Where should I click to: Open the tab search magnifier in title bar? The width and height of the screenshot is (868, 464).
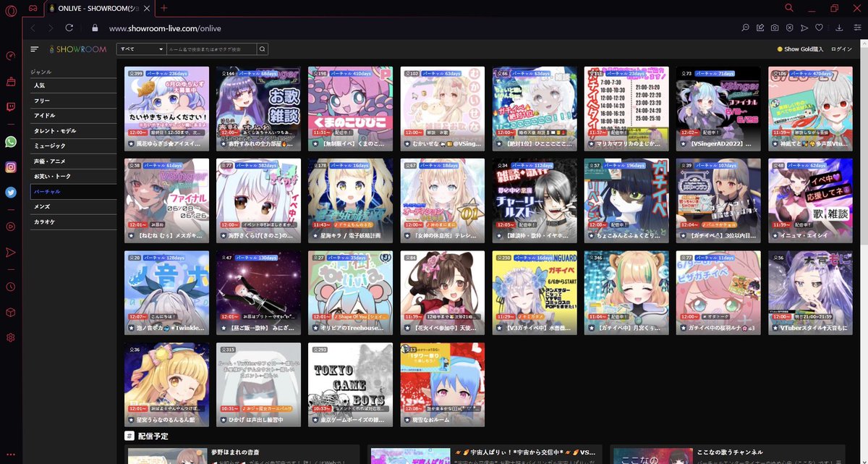coord(789,7)
